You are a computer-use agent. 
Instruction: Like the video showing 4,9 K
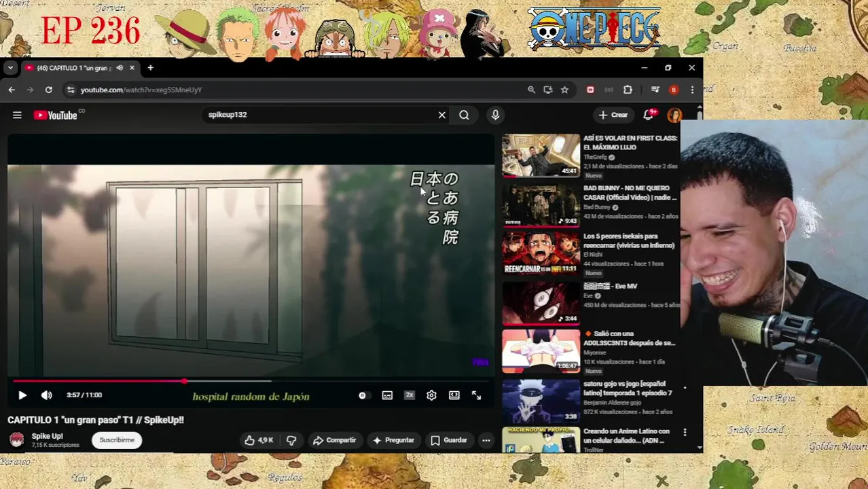pos(259,440)
